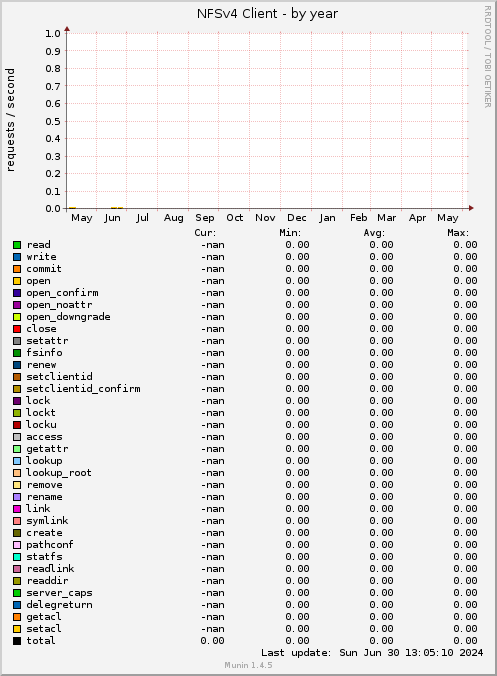
Task: Click the red close legend swatch
Action: point(17,329)
